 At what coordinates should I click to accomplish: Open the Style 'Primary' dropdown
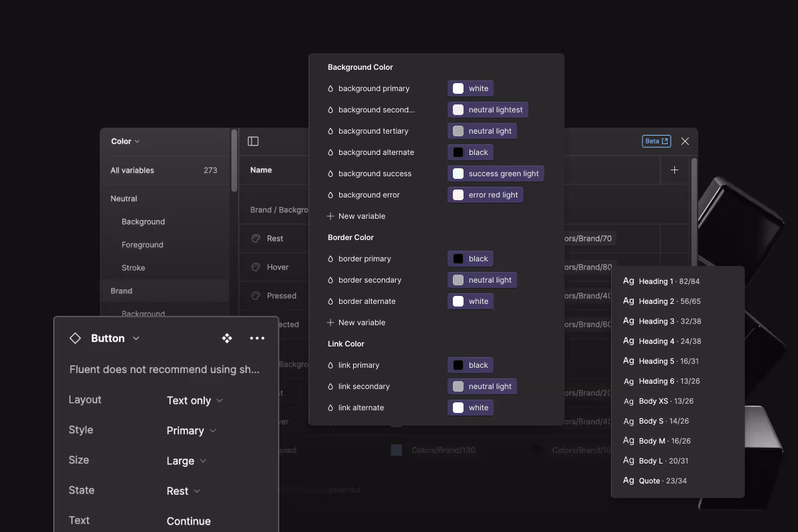(x=192, y=431)
